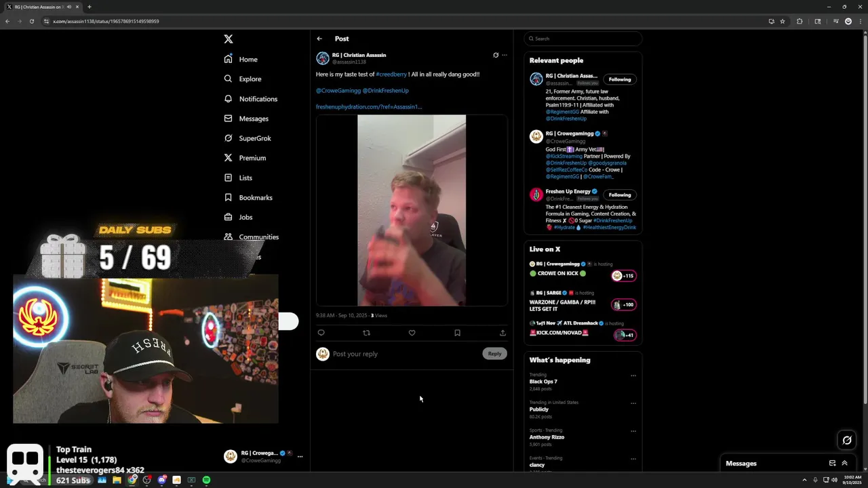Open a new browser tab

click(90, 7)
